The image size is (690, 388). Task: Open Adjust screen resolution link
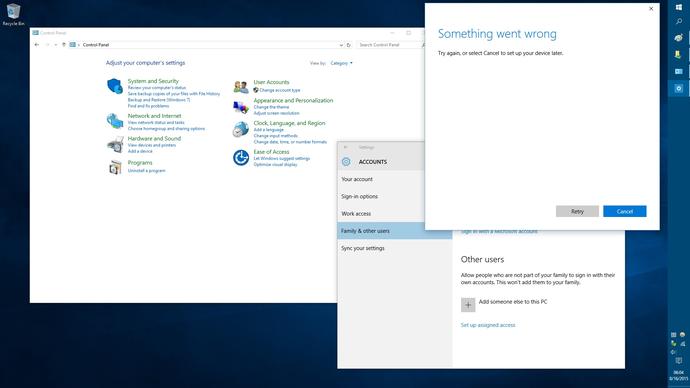tap(276, 113)
